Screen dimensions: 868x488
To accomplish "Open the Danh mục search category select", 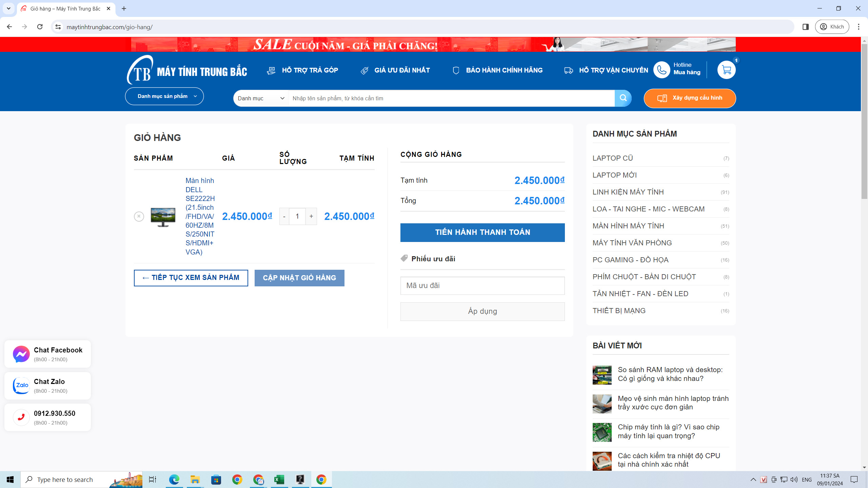I will pos(261,98).
